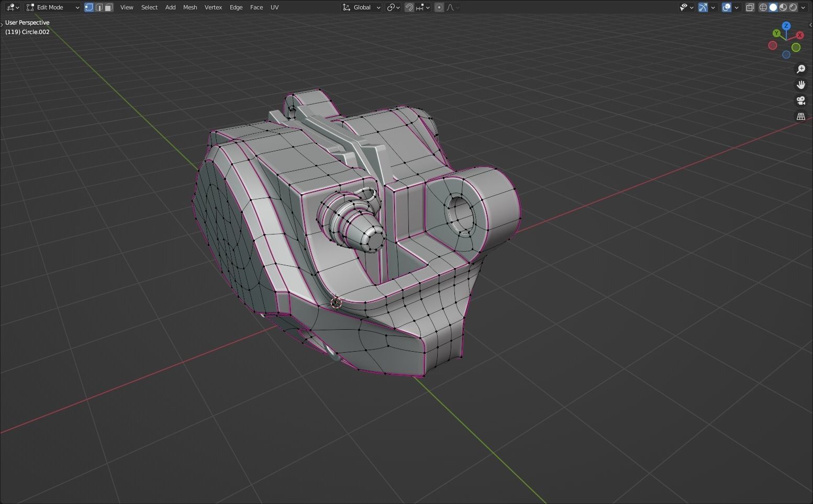Open the View menu

(127, 7)
